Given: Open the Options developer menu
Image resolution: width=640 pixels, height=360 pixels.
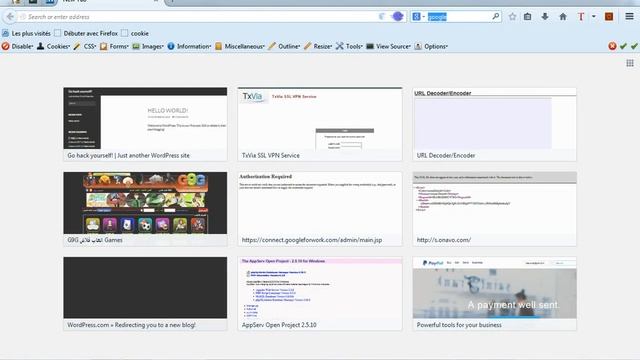Looking at the screenshot, I should (x=431, y=47).
